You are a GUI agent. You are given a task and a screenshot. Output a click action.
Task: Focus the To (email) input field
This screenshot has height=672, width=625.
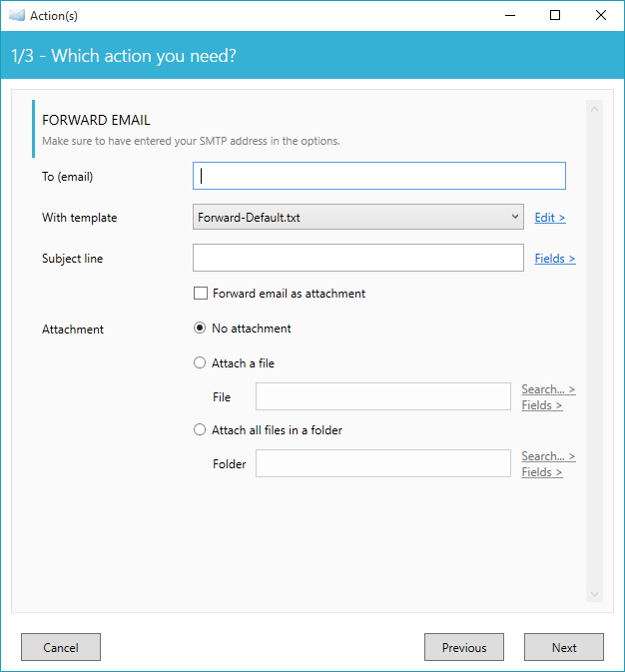pyautogui.click(x=379, y=176)
